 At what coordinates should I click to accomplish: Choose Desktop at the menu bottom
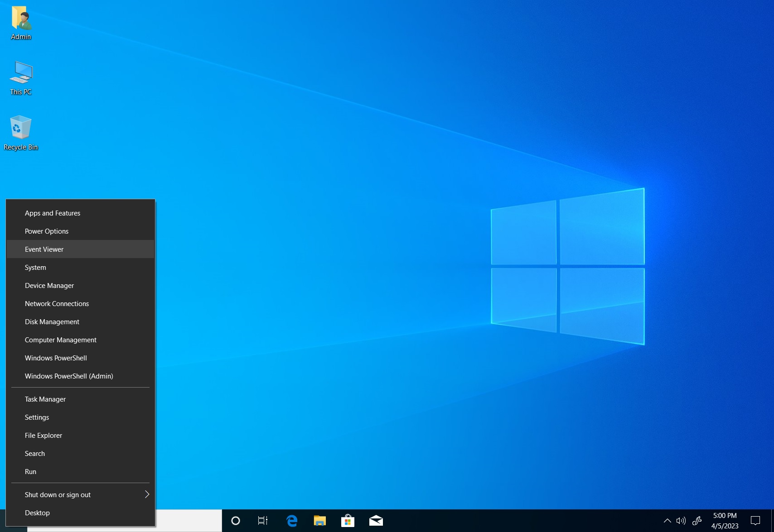coord(81,513)
